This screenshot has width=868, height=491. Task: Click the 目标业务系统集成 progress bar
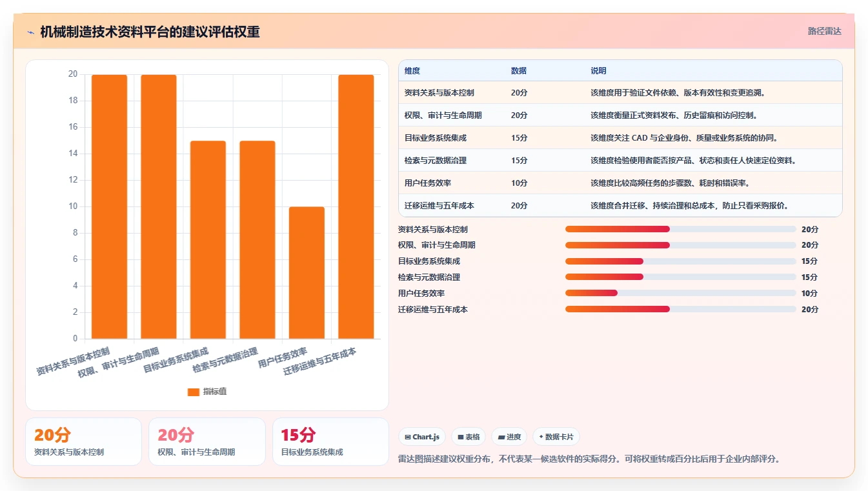pyautogui.click(x=681, y=261)
